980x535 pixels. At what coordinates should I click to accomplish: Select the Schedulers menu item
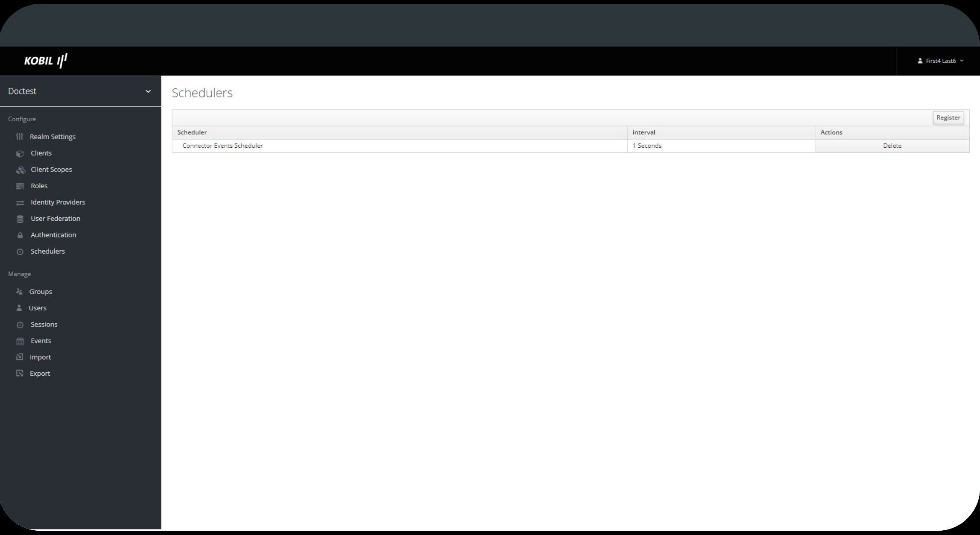click(47, 251)
